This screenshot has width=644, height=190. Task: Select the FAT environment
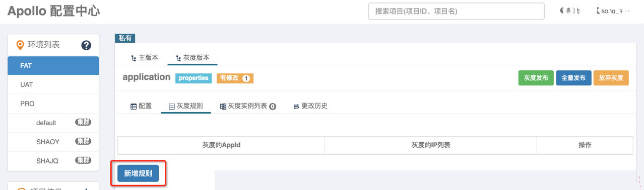tap(53, 65)
